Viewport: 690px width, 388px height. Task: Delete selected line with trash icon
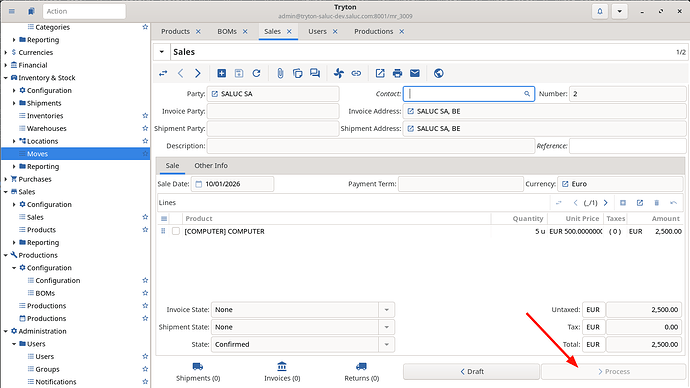click(x=657, y=203)
